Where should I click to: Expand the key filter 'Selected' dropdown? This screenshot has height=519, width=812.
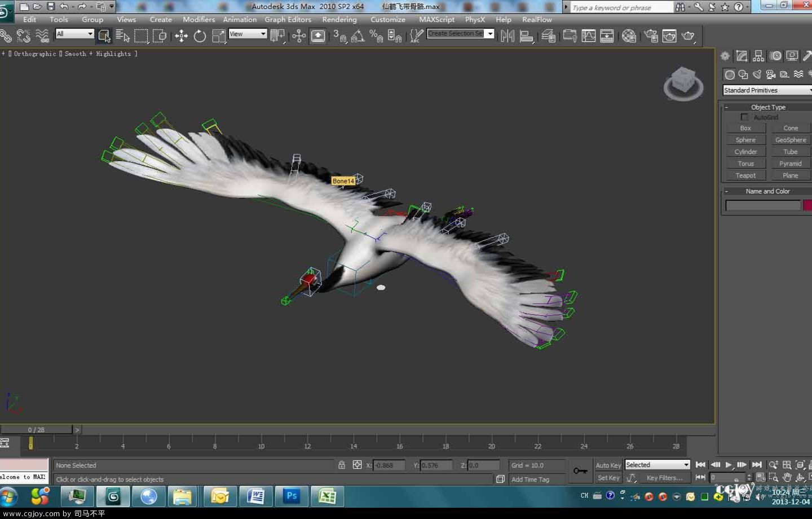657,465
